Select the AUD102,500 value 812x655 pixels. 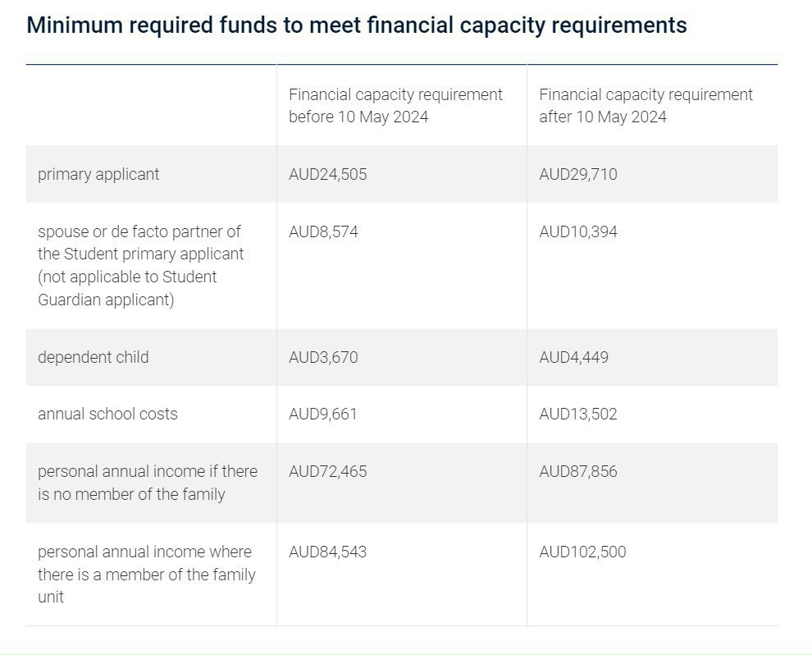[582, 552]
